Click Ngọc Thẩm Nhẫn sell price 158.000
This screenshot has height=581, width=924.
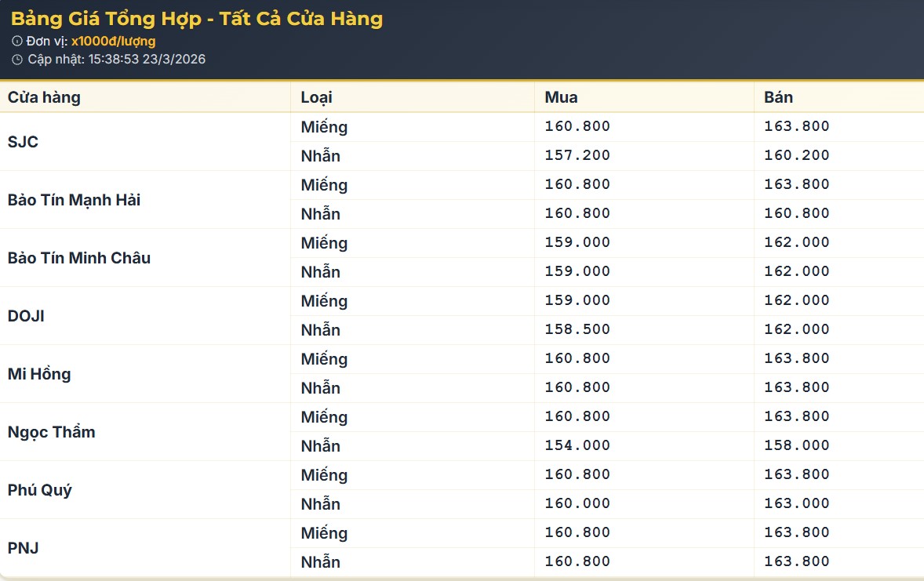(x=796, y=445)
